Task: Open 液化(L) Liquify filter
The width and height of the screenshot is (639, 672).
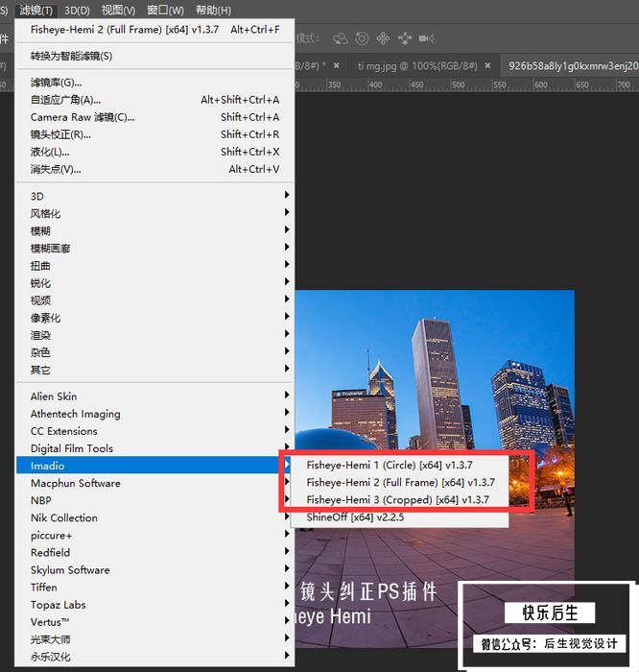Action: (154, 152)
